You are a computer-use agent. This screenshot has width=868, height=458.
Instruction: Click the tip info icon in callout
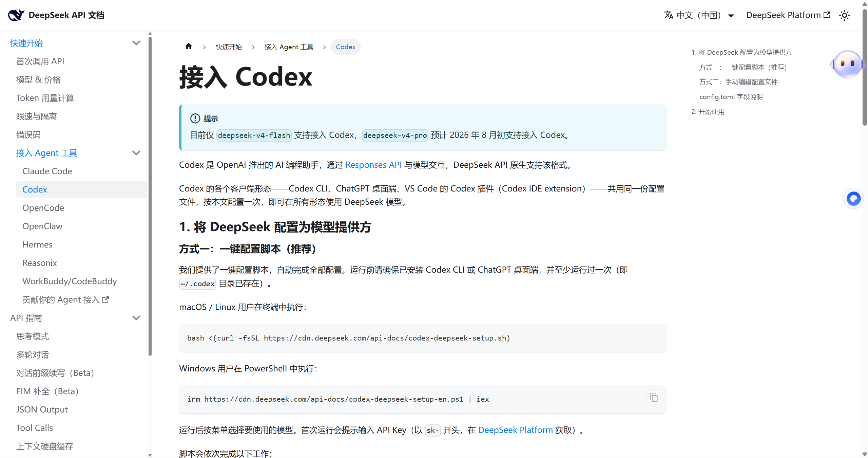coord(195,118)
